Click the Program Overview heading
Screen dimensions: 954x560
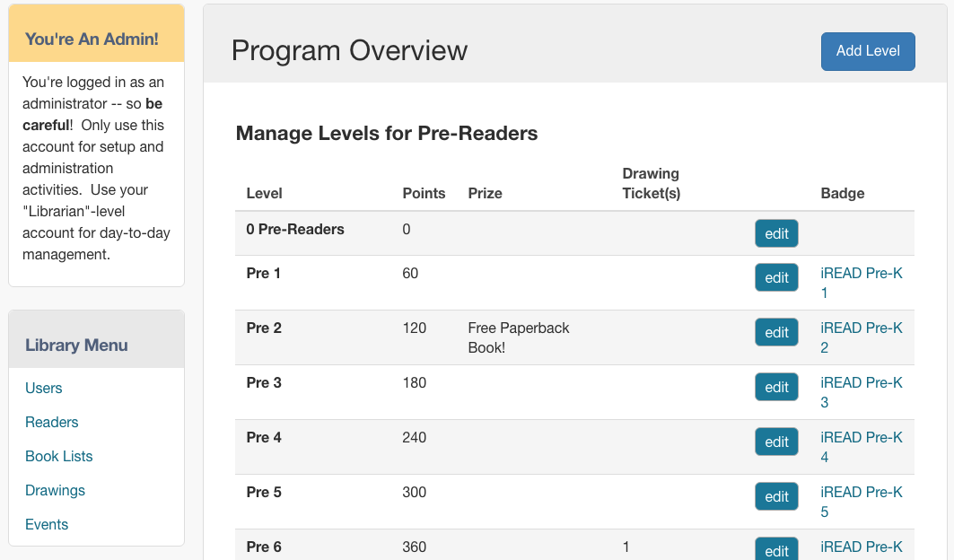click(349, 50)
